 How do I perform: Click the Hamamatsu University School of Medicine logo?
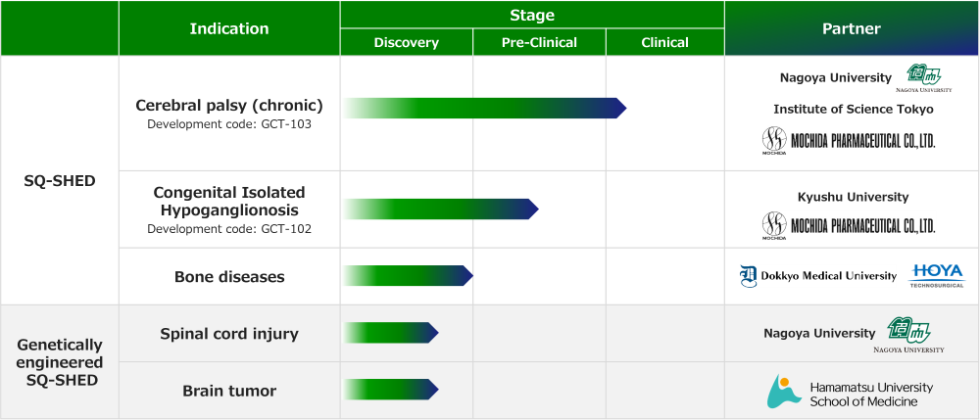(850, 392)
